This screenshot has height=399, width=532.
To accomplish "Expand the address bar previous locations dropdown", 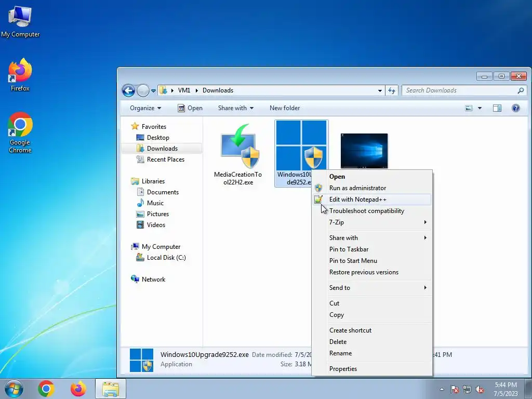I will (380, 90).
